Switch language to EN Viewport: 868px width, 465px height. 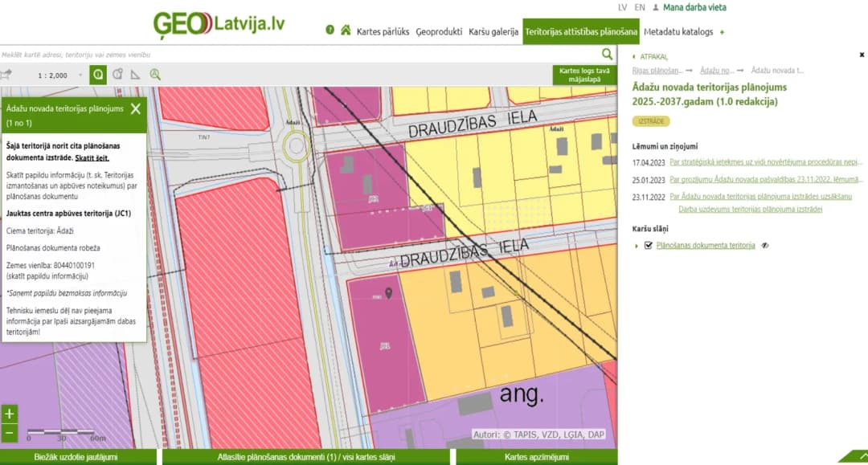[640, 8]
